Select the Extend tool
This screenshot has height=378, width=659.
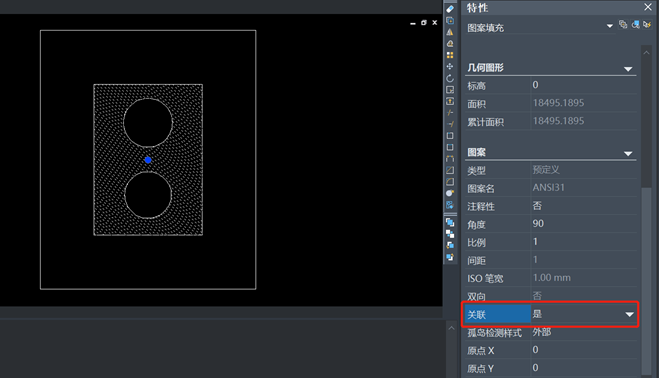(450, 124)
